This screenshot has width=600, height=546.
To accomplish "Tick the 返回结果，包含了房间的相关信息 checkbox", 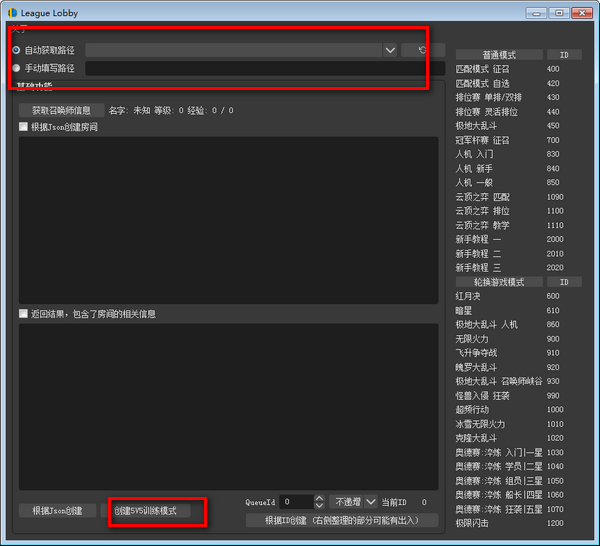I will [x=23, y=314].
